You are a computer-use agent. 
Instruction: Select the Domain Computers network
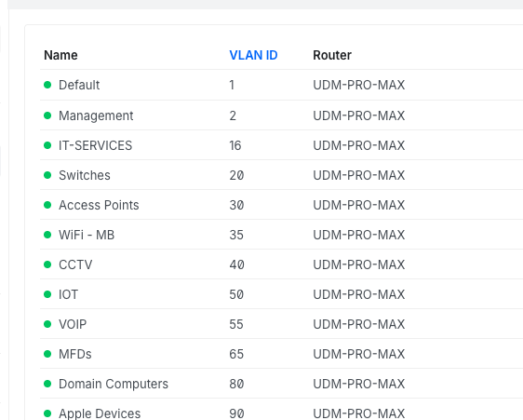coord(282,384)
